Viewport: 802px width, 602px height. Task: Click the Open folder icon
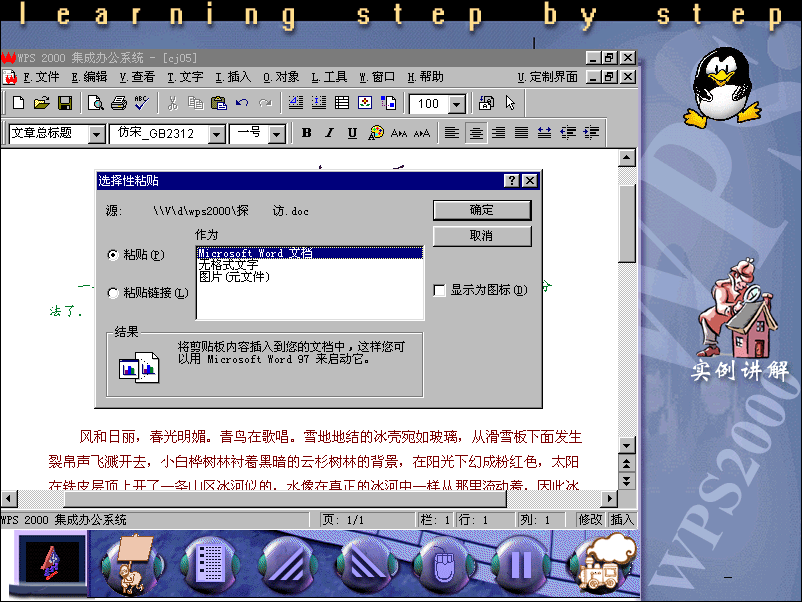point(41,103)
